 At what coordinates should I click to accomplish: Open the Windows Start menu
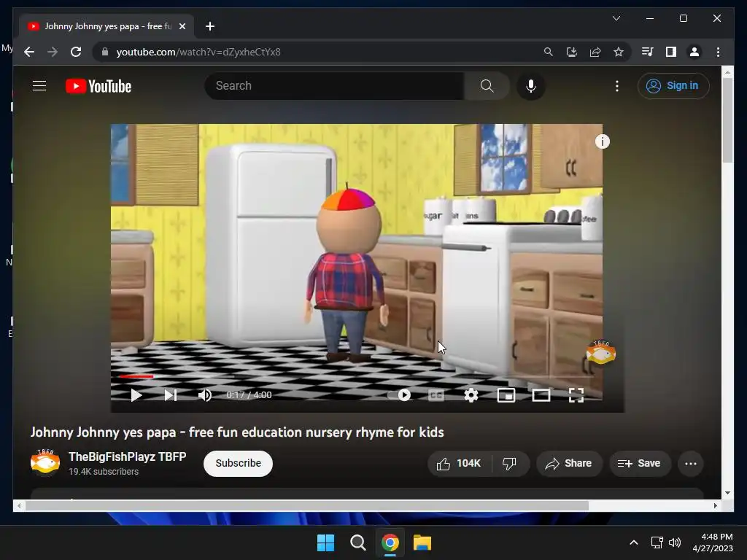[326, 542]
